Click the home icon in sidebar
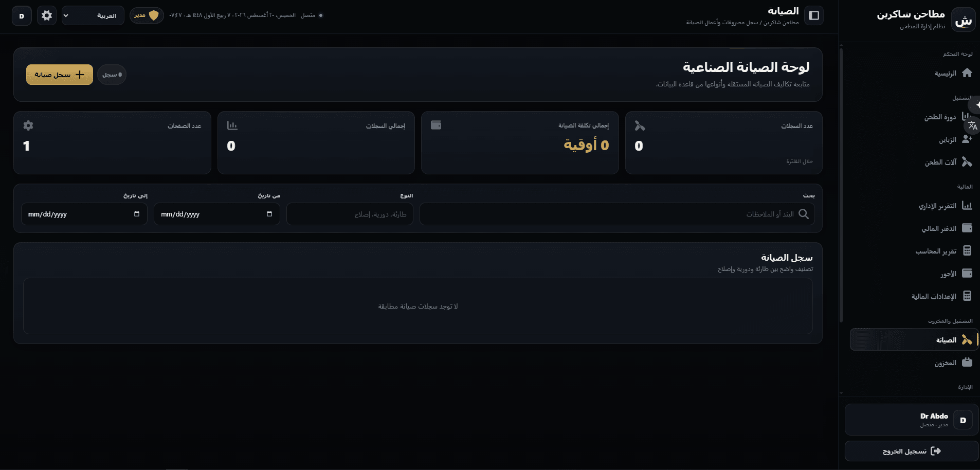980x470 pixels. point(967,73)
